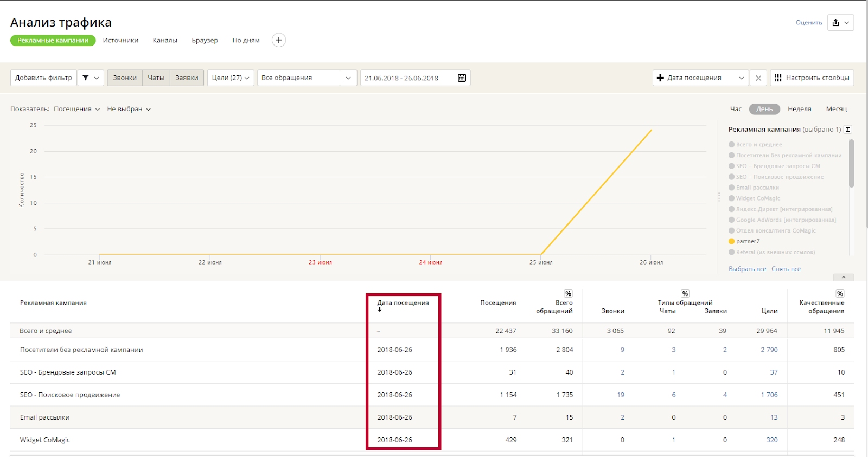Click Снять всё link
Image resolution: width=868 pixels, height=457 pixels.
[x=786, y=269]
